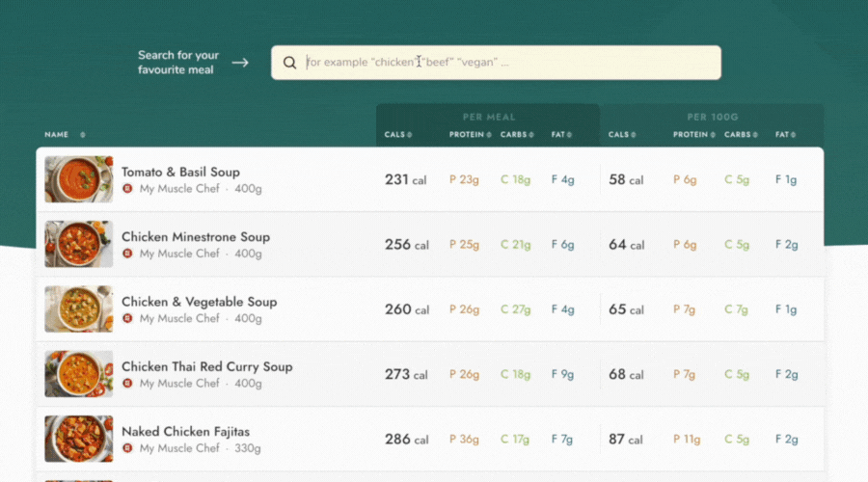Click the PER MEAL header label

[489, 118]
